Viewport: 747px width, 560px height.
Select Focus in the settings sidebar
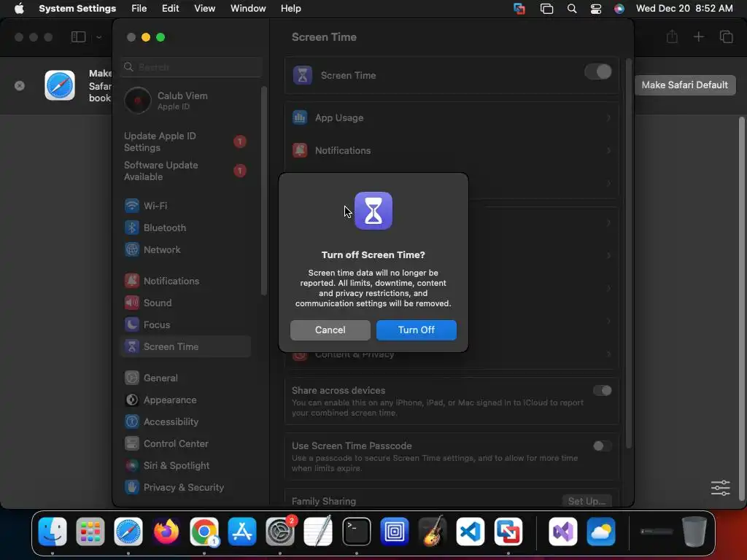(x=186, y=324)
